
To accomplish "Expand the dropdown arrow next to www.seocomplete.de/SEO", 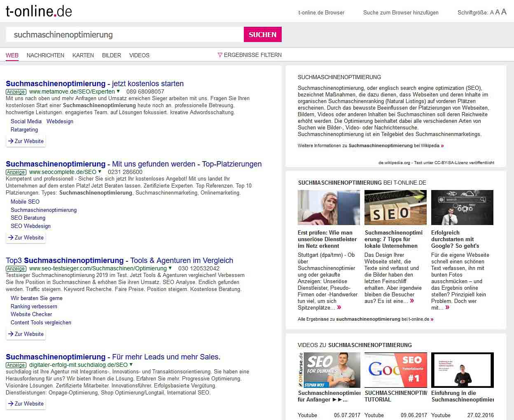I will (100, 172).
